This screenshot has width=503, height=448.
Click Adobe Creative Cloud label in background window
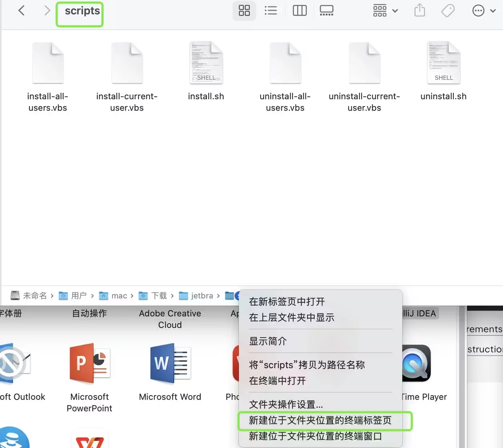coord(170,319)
